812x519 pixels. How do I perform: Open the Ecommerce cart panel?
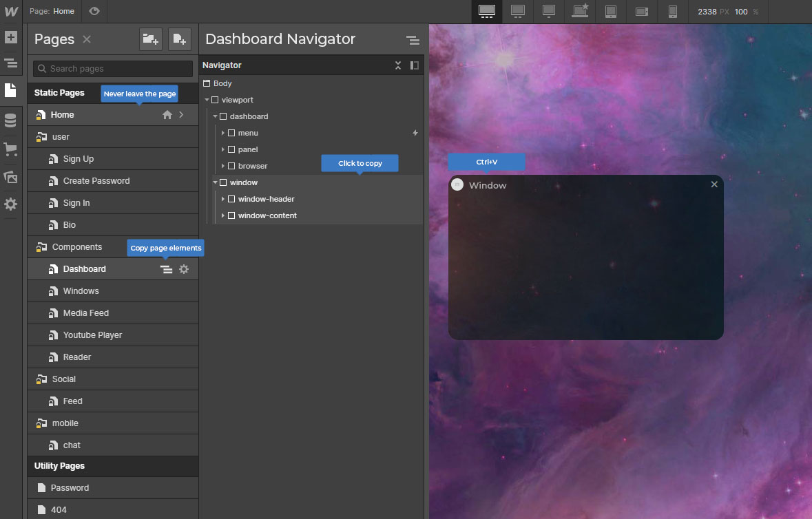10,149
